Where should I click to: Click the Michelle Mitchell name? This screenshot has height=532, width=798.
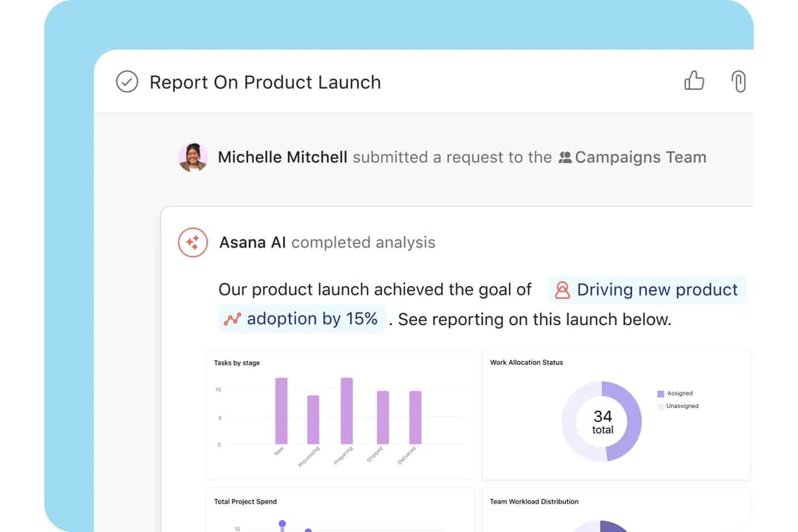pyautogui.click(x=282, y=157)
